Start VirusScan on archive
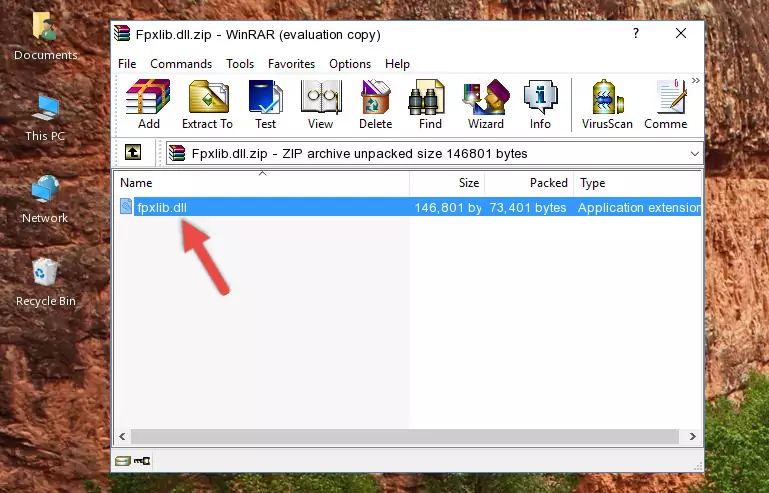The width and height of the screenshot is (769, 493). [x=607, y=104]
